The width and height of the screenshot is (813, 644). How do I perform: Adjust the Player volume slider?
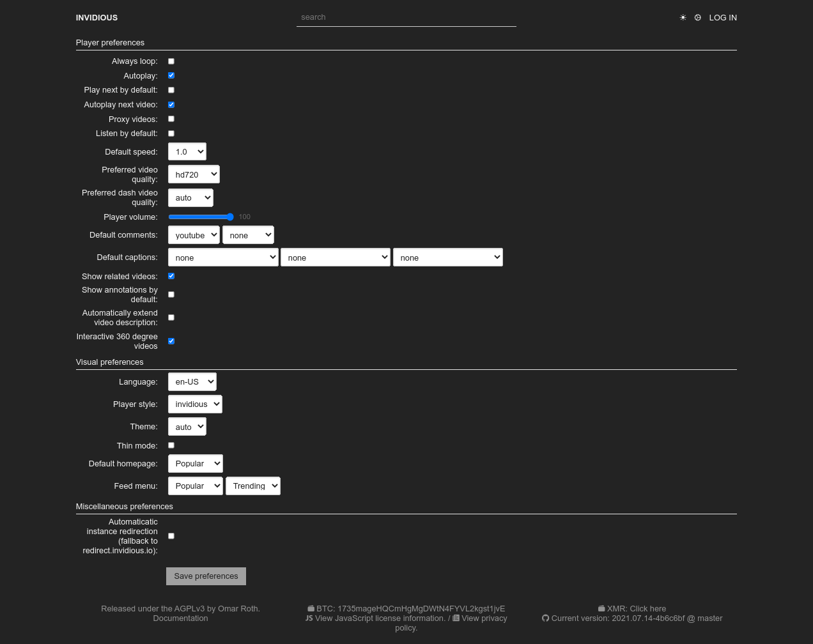[201, 217]
